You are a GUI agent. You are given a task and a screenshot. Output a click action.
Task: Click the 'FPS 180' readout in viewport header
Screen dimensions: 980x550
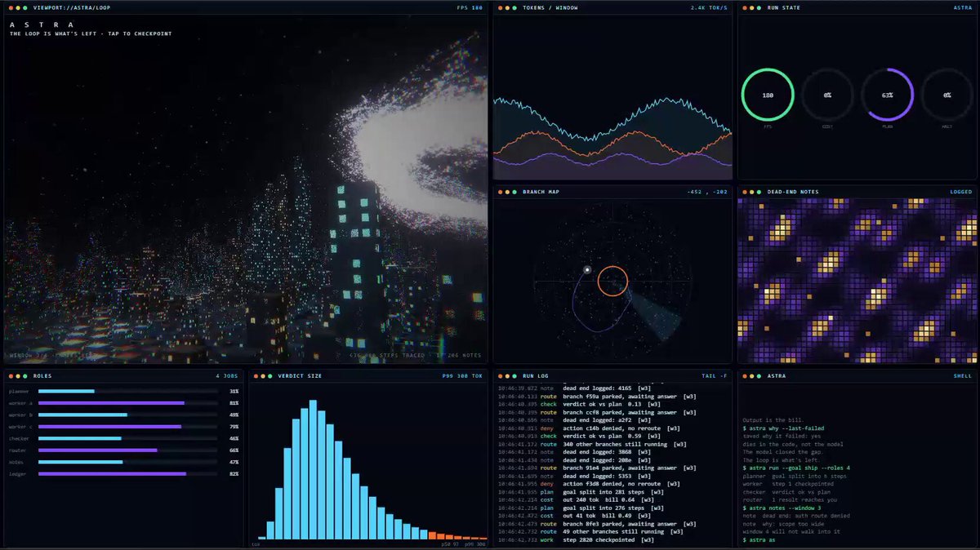point(470,7)
